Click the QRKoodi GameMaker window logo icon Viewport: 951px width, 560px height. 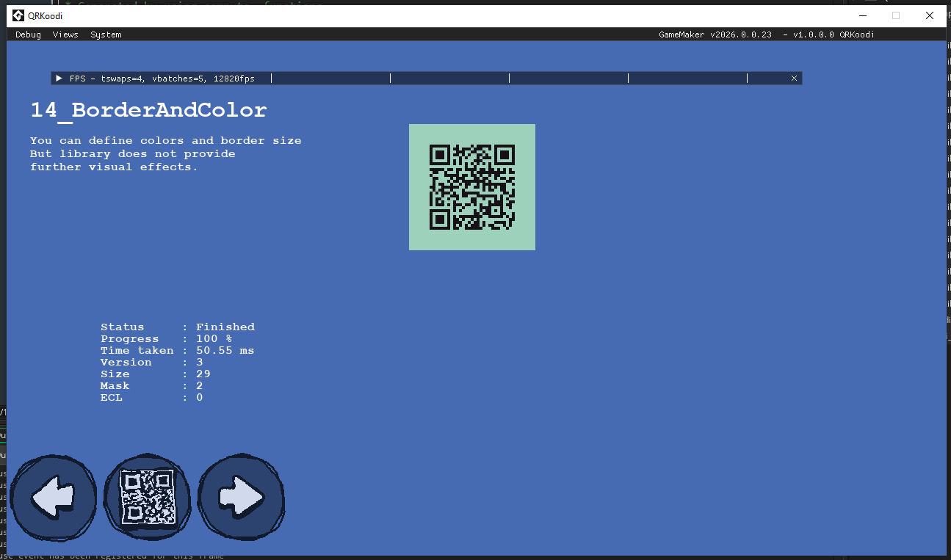[18, 15]
